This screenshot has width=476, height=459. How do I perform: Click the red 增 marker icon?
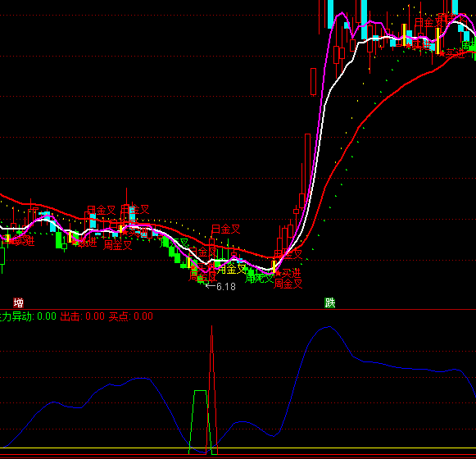point(19,303)
